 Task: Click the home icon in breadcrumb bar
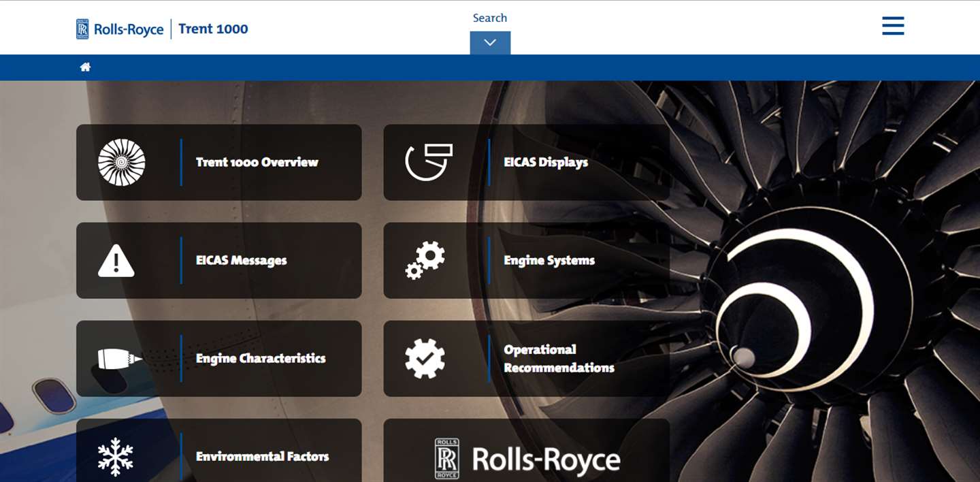(x=85, y=67)
